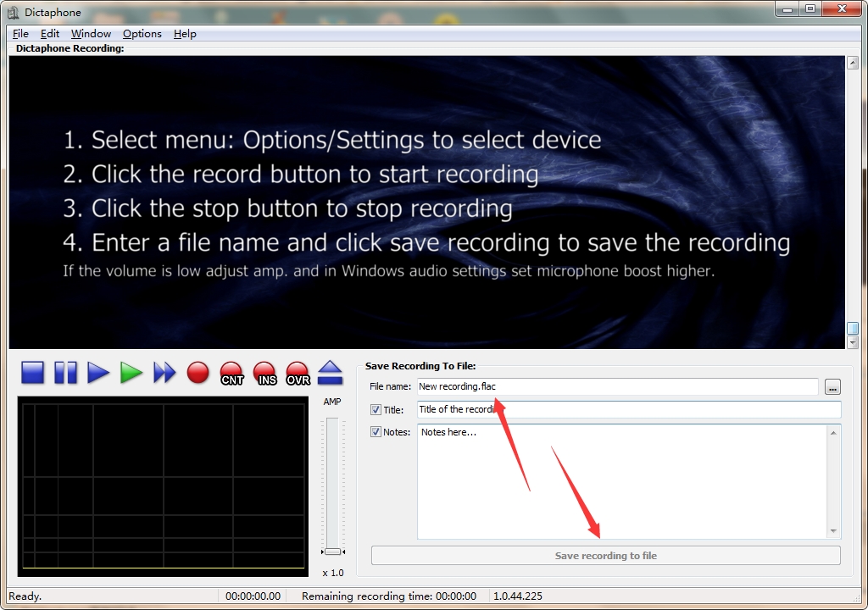
Task: Click the Remaining recording time status text
Action: click(x=388, y=596)
